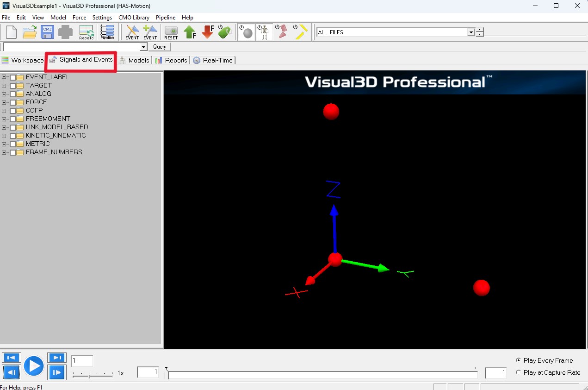Expand the FORCE tree node

[x=4, y=102]
